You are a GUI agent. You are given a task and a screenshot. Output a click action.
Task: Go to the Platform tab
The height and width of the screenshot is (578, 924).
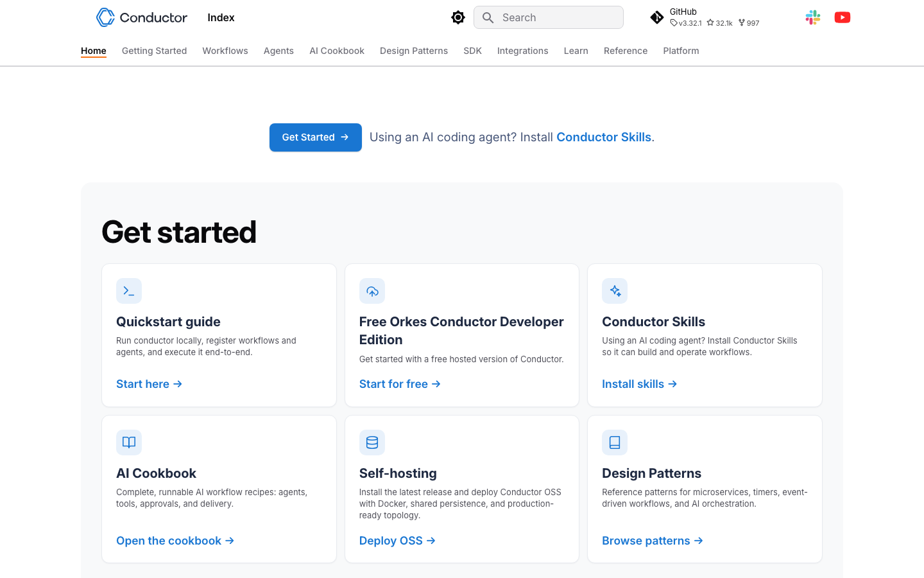coord(681,51)
